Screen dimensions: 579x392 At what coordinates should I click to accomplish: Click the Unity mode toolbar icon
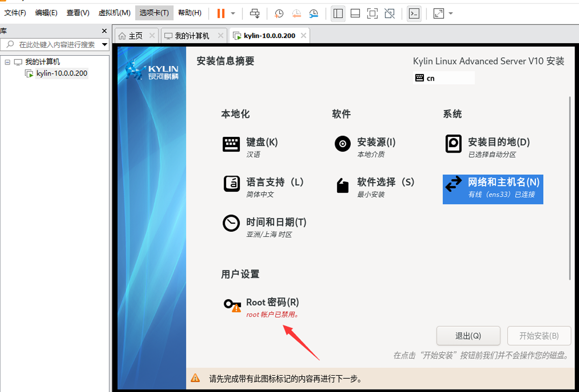[389, 14]
